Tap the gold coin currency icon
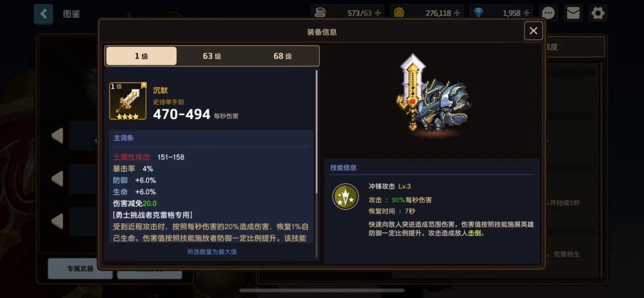 [399, 13]
